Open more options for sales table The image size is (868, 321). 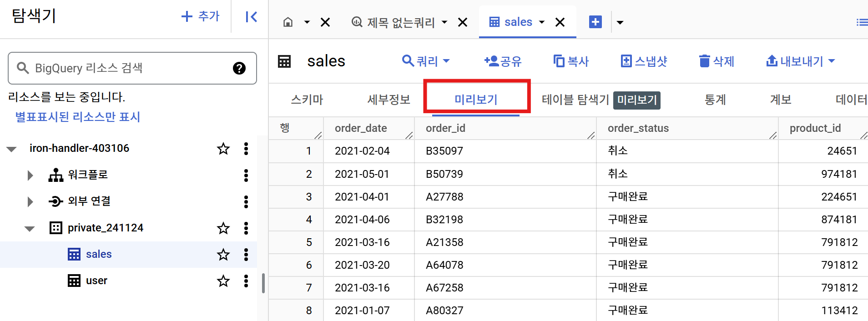click(x=246, y=254)
